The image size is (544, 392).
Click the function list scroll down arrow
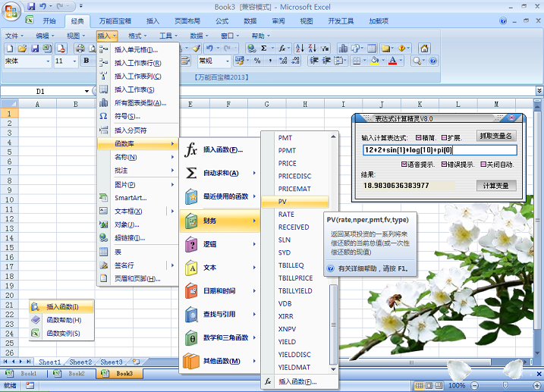[333, 369]
